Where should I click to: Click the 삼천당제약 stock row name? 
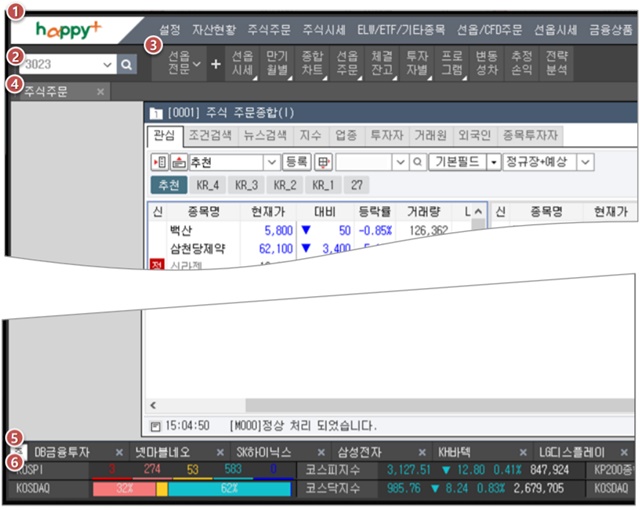pyautogui.click(x=198, y=248)
